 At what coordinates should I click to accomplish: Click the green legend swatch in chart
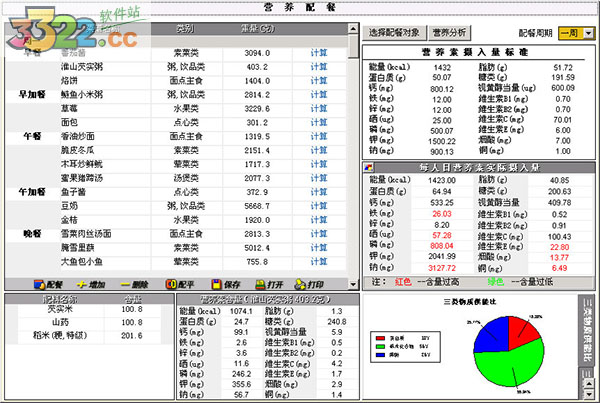380,346
